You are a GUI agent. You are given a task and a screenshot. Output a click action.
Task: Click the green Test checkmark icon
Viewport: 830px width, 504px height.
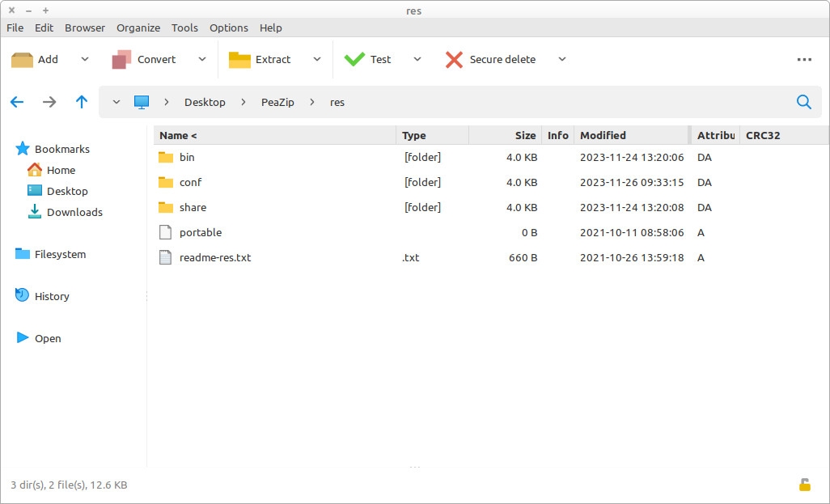pos(354,59)
